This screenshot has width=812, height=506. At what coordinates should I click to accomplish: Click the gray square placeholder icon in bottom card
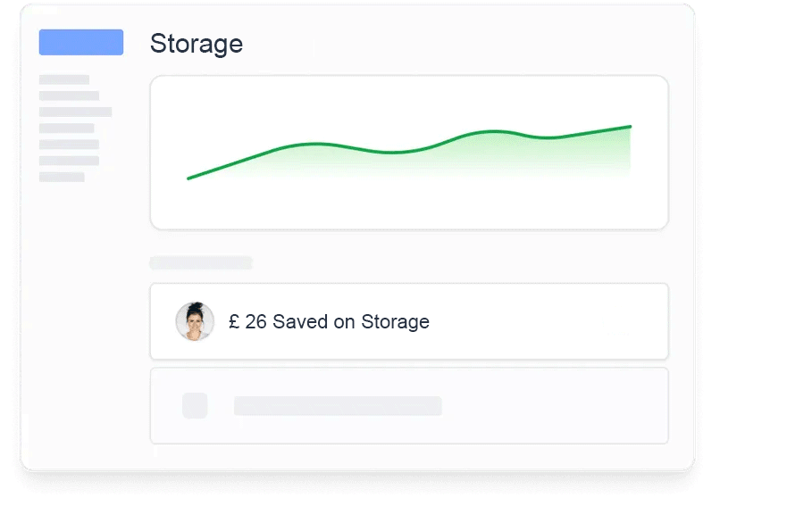point(195,405)
